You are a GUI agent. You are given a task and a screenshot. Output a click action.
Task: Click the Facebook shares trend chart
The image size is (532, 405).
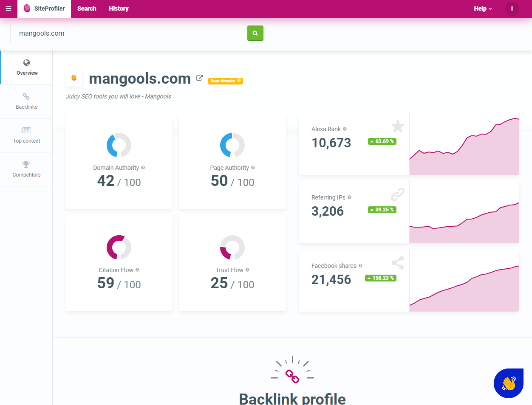point(464,281)
